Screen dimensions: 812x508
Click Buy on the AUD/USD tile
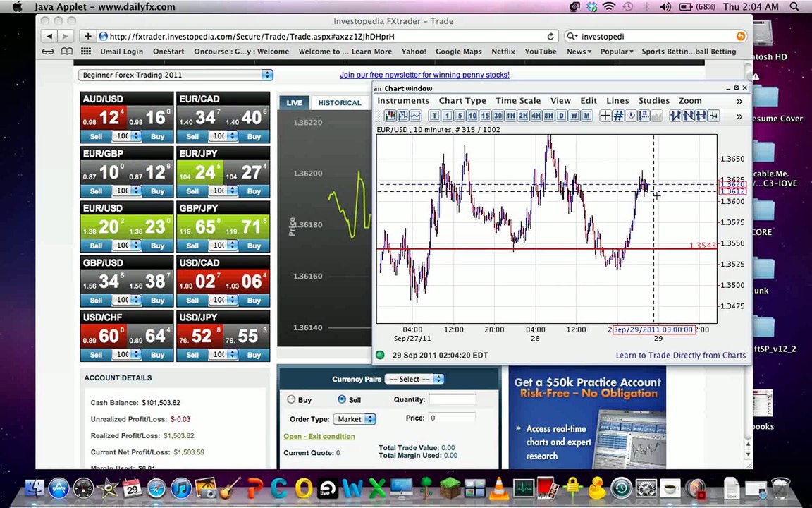pos(157,136)
